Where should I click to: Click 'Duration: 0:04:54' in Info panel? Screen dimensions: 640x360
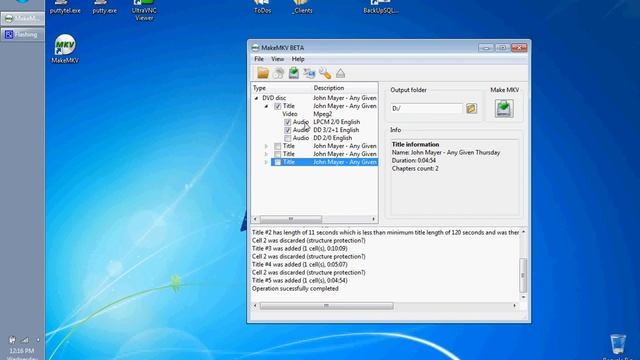(x=414, y=160)
